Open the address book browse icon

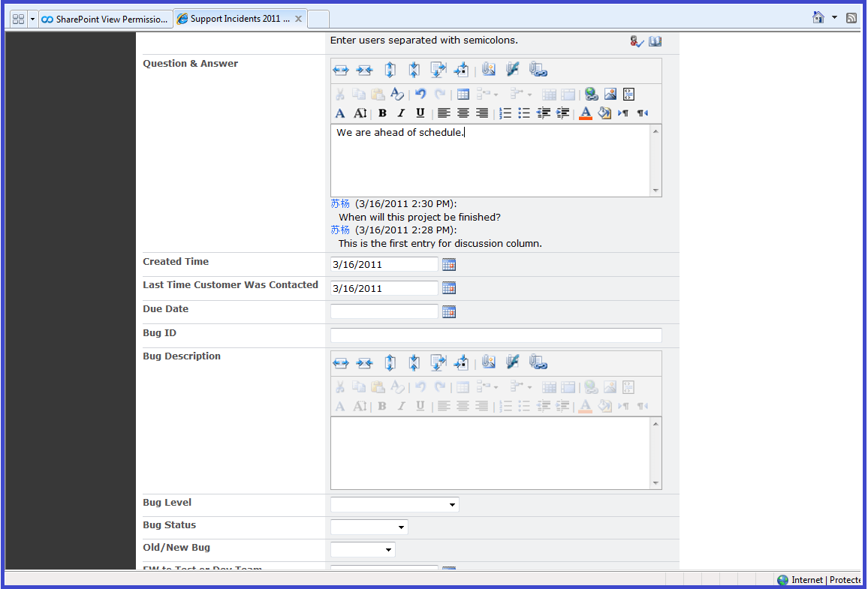point(655,41)
